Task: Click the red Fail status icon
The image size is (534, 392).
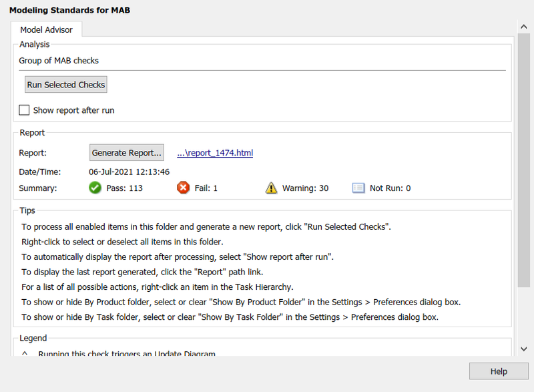Action: pos(183,188)
